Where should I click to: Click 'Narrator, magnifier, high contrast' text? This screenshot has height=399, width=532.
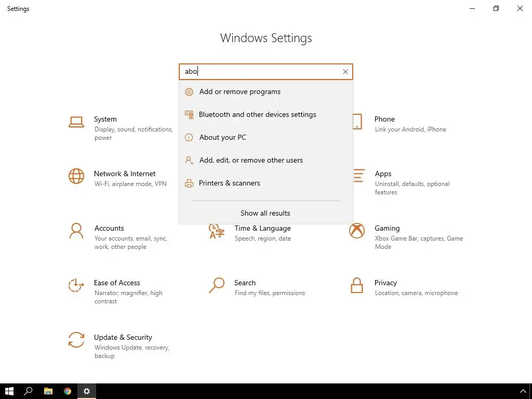coord(128,297)
